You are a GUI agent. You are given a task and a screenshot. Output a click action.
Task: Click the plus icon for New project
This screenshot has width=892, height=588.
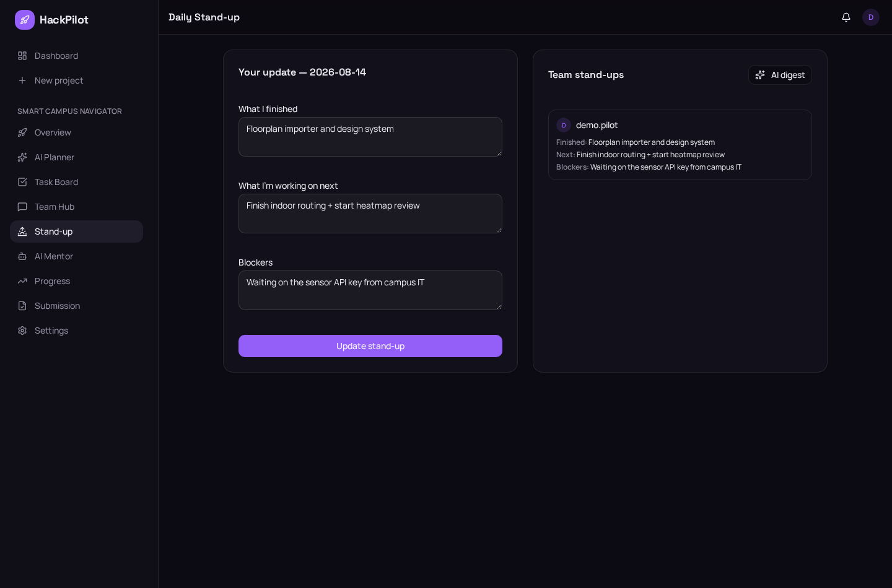coord(22,80)
